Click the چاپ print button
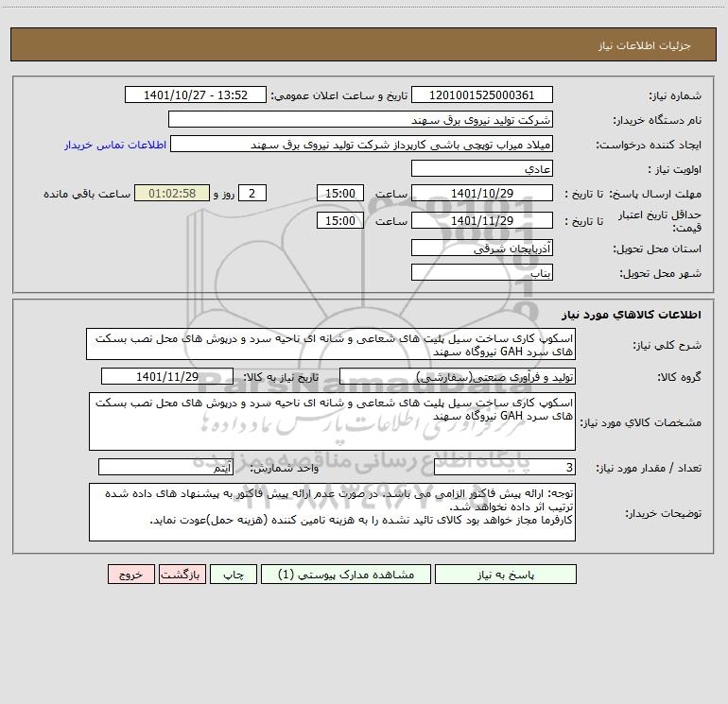 click(x=234, y=574)
